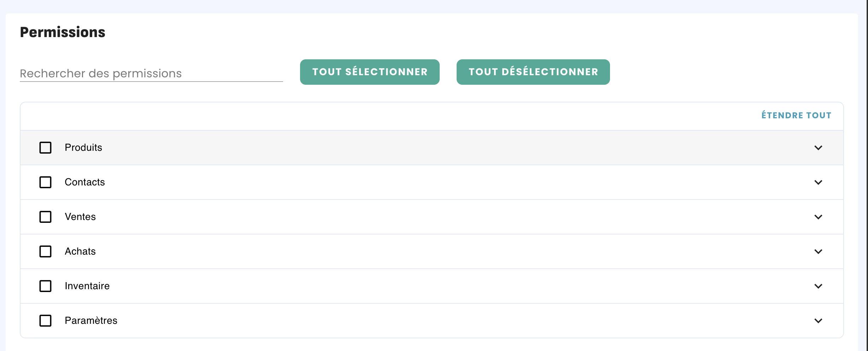Click the Paramètres row label
The height and width of the screenshot is (351, 868).
pyautogui.click(x=91, y=321)
